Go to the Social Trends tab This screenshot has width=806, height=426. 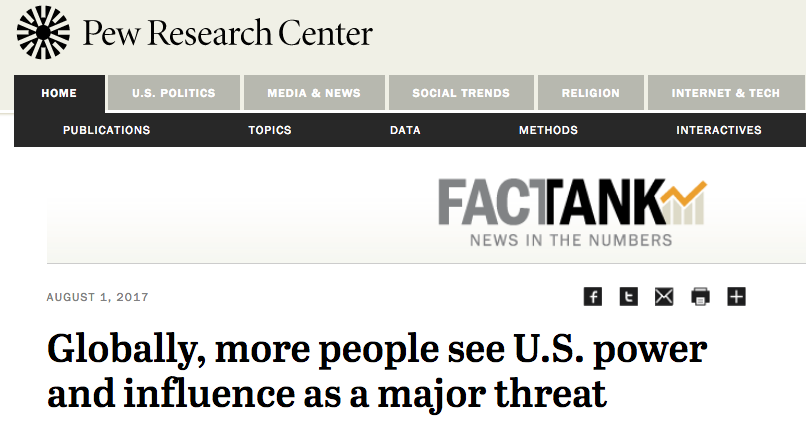pos(461,93)
